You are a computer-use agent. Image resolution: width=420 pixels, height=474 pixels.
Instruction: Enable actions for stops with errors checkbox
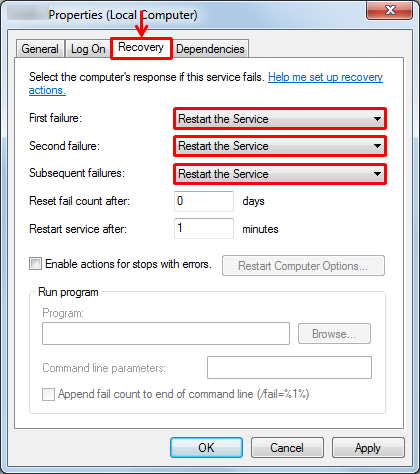pos(36,263)
